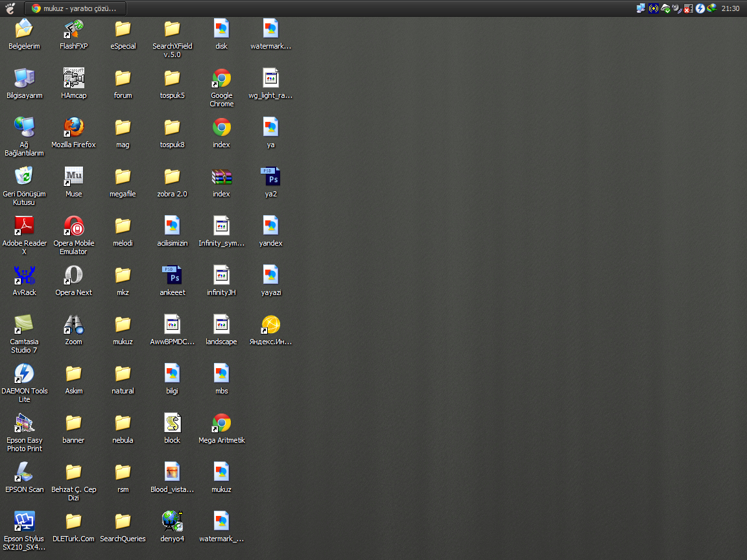Select the Google Chrome desktop shortcut
Screen dimensions: 747x560
click(x=221, y=78)
